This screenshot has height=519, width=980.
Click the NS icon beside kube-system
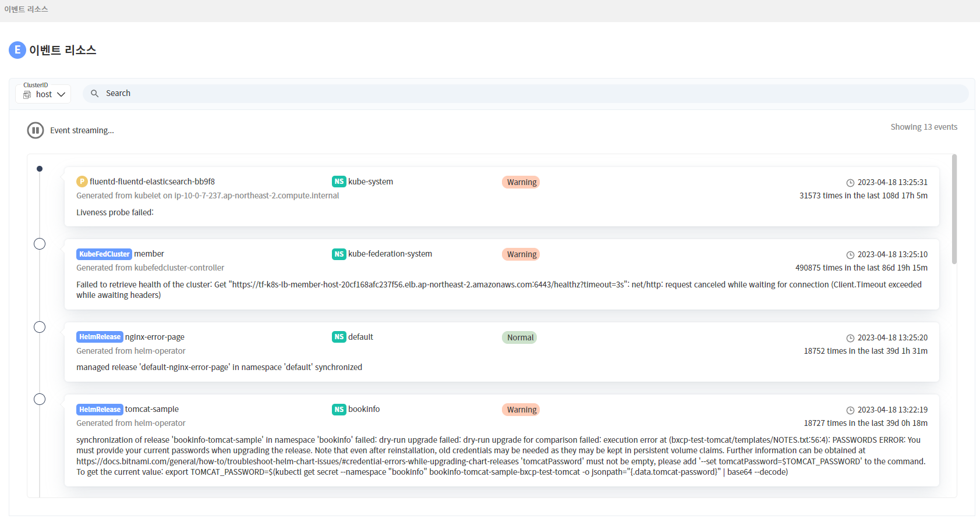pyautogui.click(x=339, y=182)
